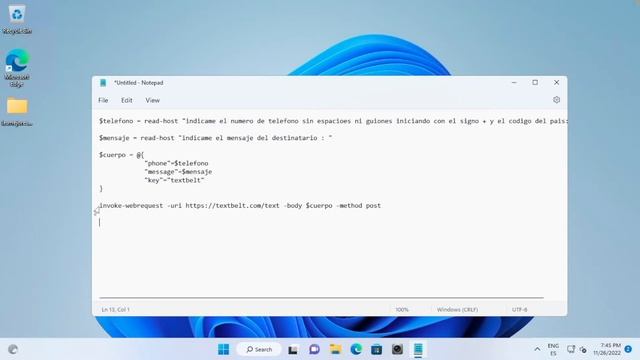Open the Recycle Bin desktop icon

tap(17, 20)
